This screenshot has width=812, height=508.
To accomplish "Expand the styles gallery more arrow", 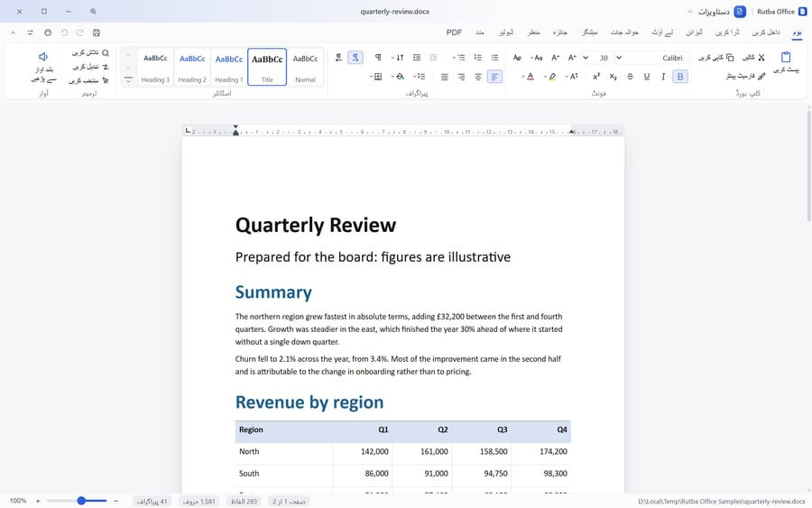I will 128,79.
